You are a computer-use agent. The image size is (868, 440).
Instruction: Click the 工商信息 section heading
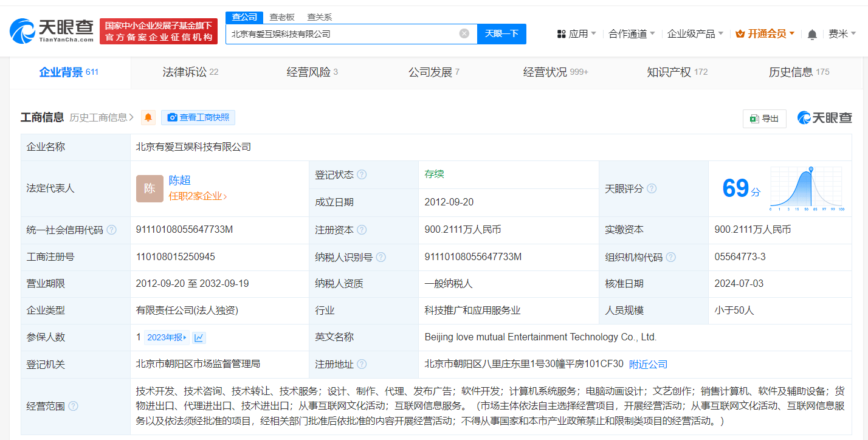(x=43, y=117)
